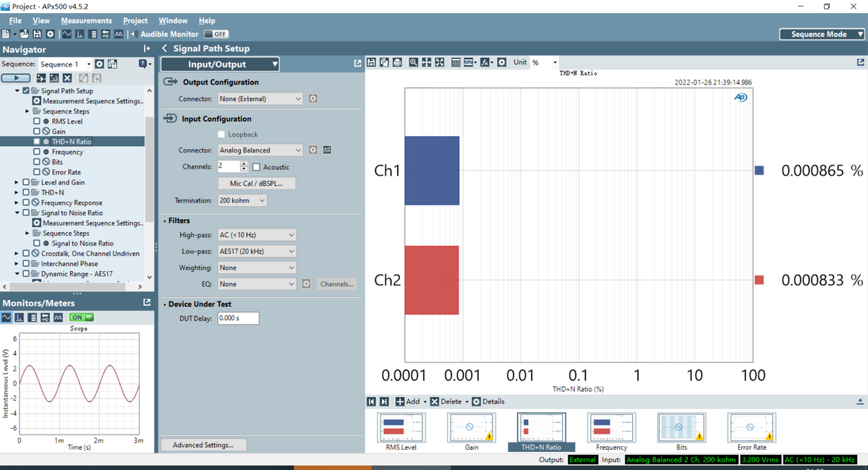Select the FFT view in Monitors/Meters
Image resolution: width=868 pixels, height=470 pixels.
pyautogui.click(x=20, y=317)
